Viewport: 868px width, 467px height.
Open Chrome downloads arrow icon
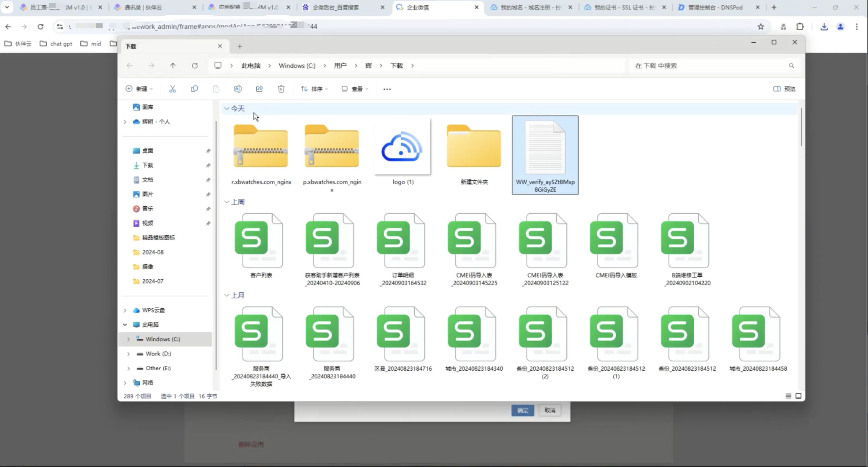[824, 27]
